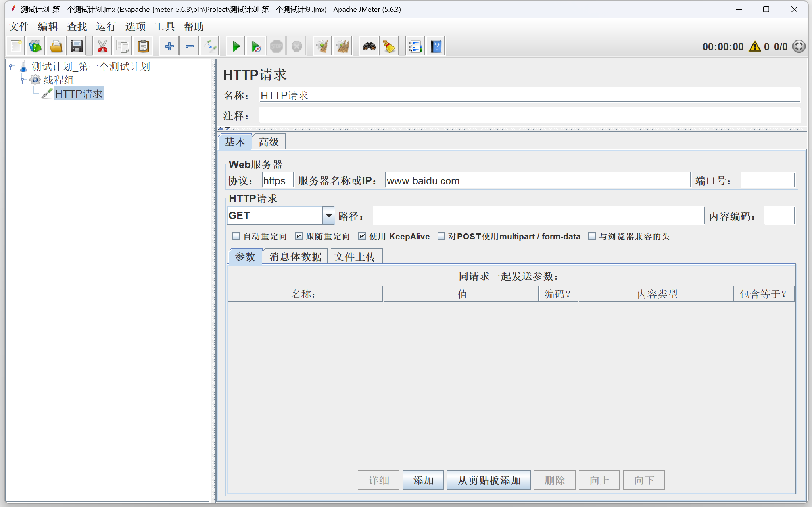Click the 名称 input field
This screenshot has height=507, width=812.
pos(530,95)
